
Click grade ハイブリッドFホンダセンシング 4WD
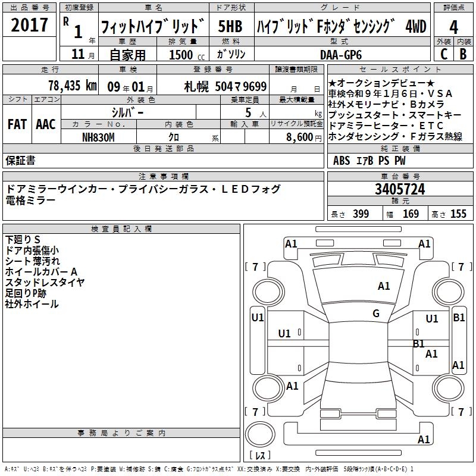(342, 26)
